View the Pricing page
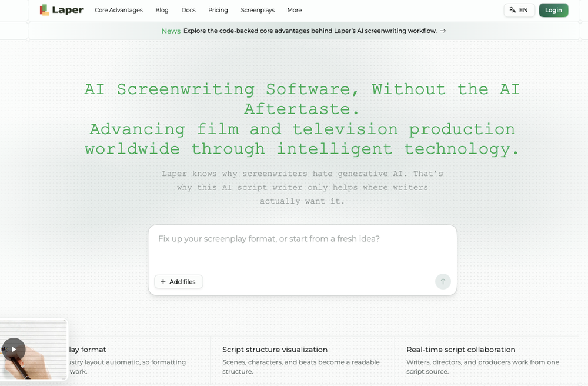Image resolution: width=588 pixels, height=386 pixels. (218, 10)
